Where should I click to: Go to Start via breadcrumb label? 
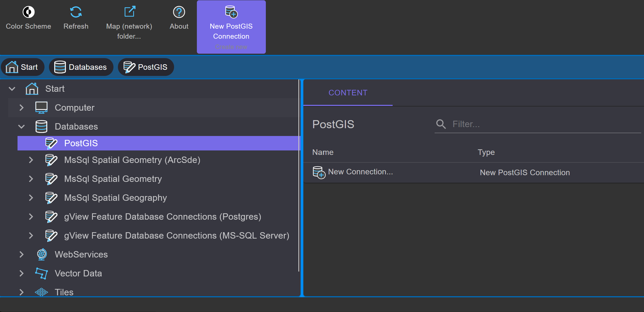click(x=29, y=67)
